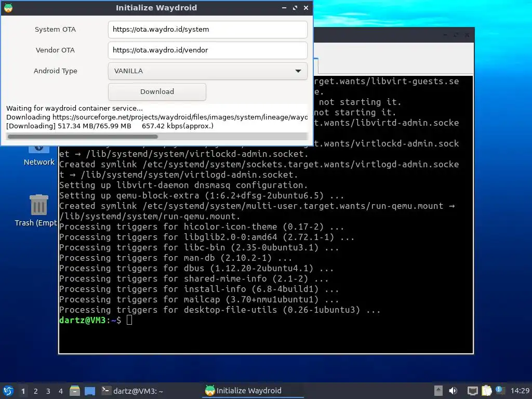The image size is (532, 399).
Task: Click the Vendor OTA URL field
Action: click(x=208, y=50)
